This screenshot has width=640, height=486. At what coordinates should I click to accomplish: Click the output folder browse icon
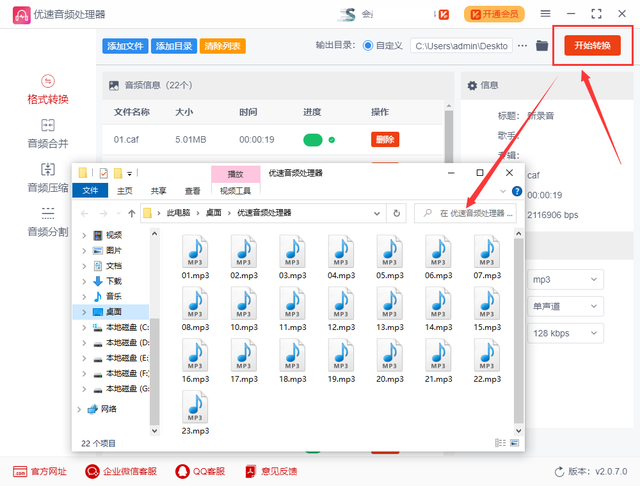(x=542, y=46)
